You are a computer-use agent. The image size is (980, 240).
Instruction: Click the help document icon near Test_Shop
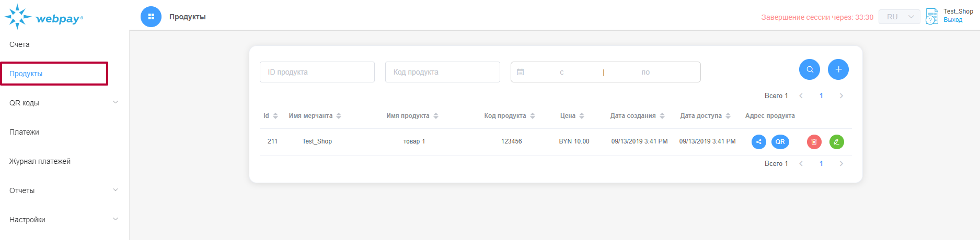point(931,17)
